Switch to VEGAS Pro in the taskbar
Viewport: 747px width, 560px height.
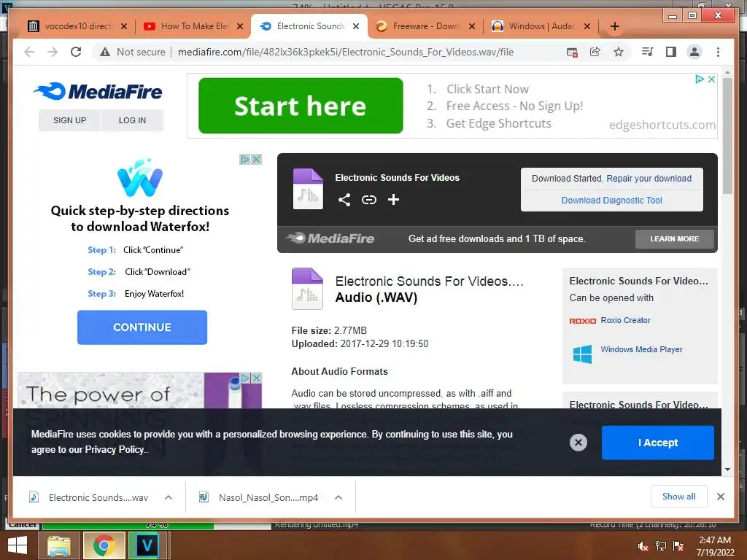tap(147, 545)
